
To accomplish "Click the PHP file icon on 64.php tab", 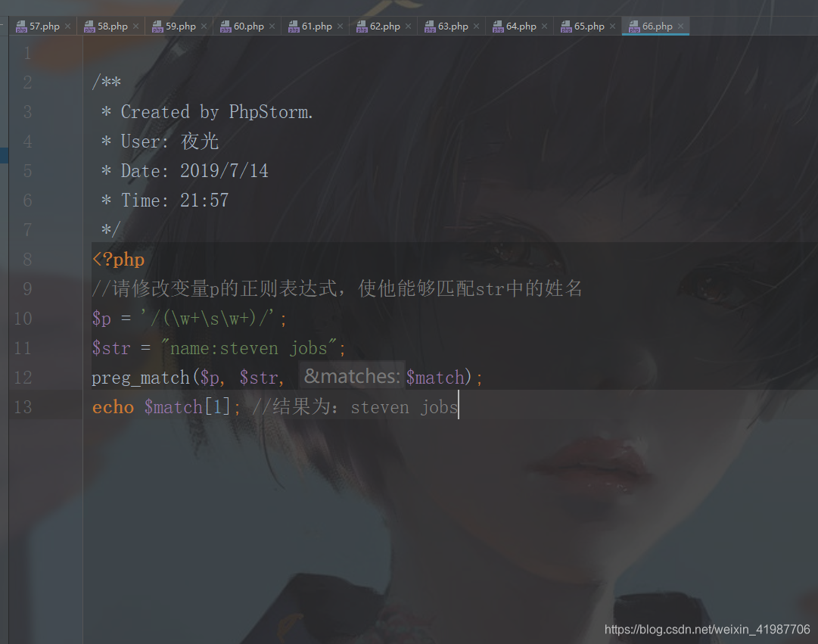I will click(498, 26).
